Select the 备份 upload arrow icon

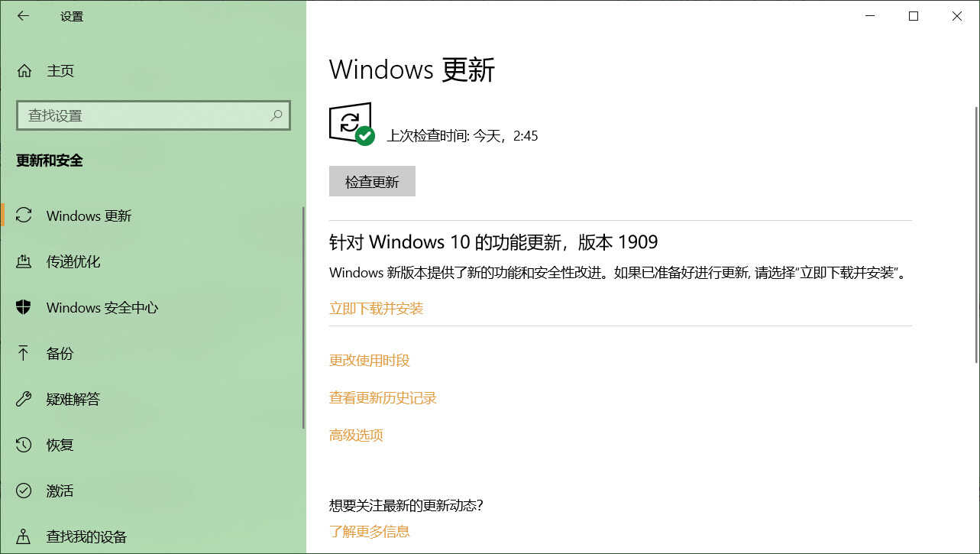pyautogui.click(x=24, y=353)
